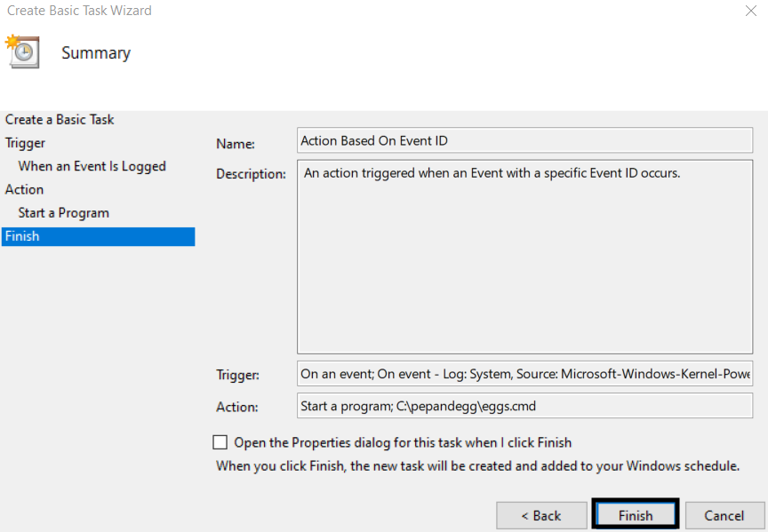Focus the Description text area
Image resolution: width=768 pixels, height=532 pixels.
(524, 257)
